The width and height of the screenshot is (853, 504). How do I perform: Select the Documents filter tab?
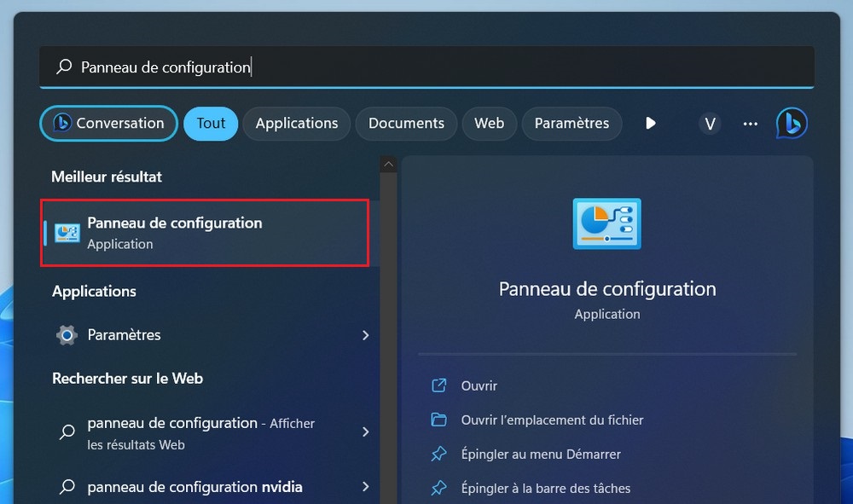406,124
